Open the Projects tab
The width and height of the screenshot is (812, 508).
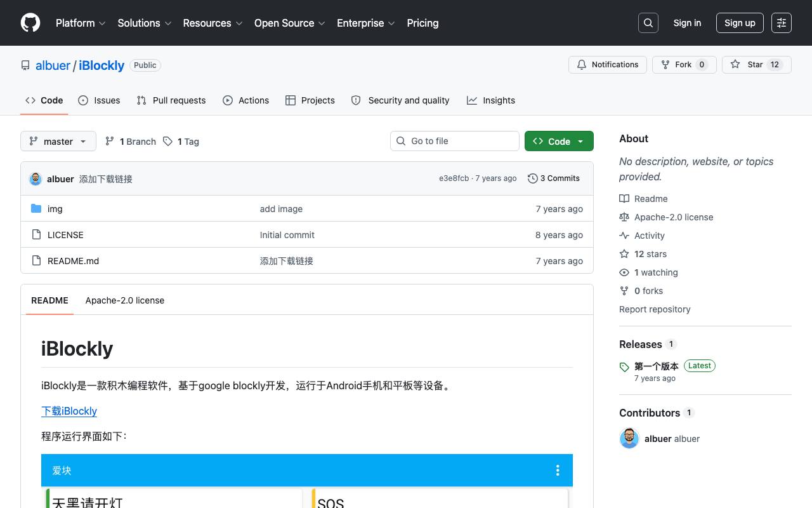(x=310, y=100)
